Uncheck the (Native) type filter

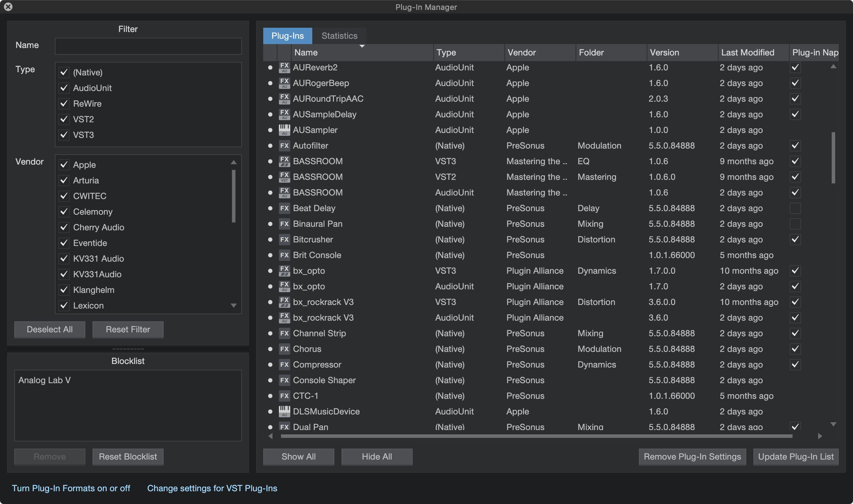click(x=64, y=73)
